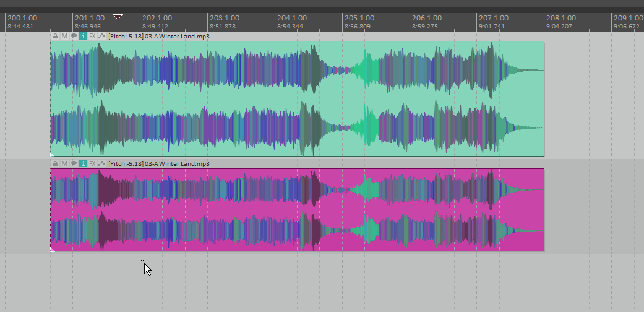Click the green item's title '[Pitch:-5.18] 03-A Winter Land.mp3'
Screen dimensions: 644x312
pyautogui.click(x=159, y=36)
